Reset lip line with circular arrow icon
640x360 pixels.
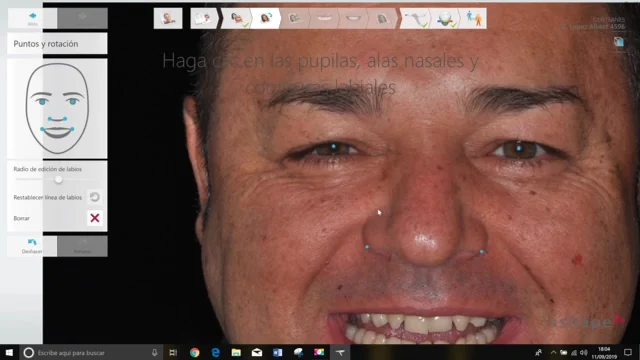click(95, 197)
